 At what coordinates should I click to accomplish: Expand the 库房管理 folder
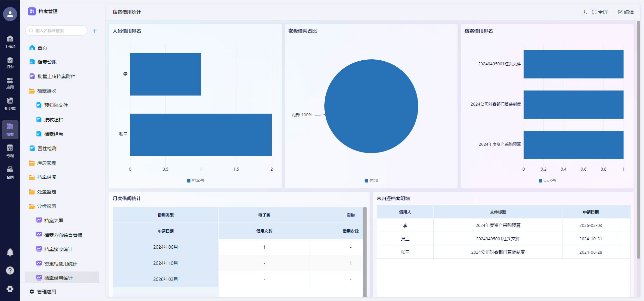coord(47,163)
